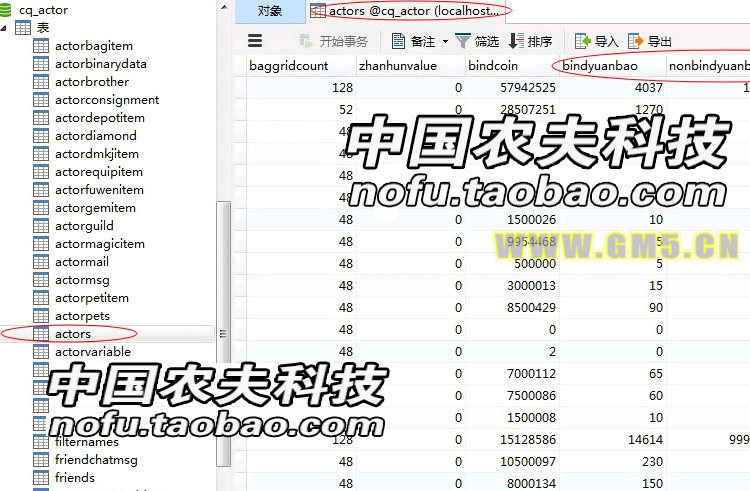Image resolution: width=750 pixels, height=491 pixels.
Task: Click the sidebar scrollbar up arrow
Action: pyautogui.click(x=224, y=6)
